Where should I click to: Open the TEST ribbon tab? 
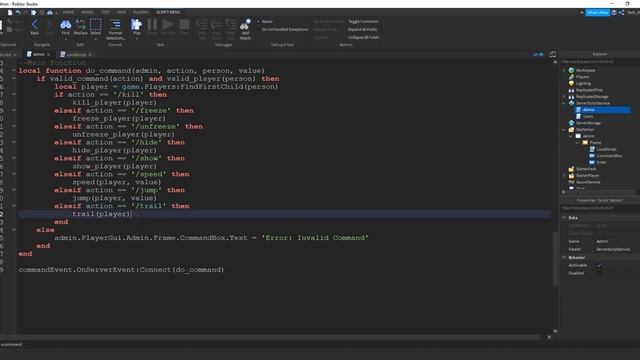coord(106,12)
